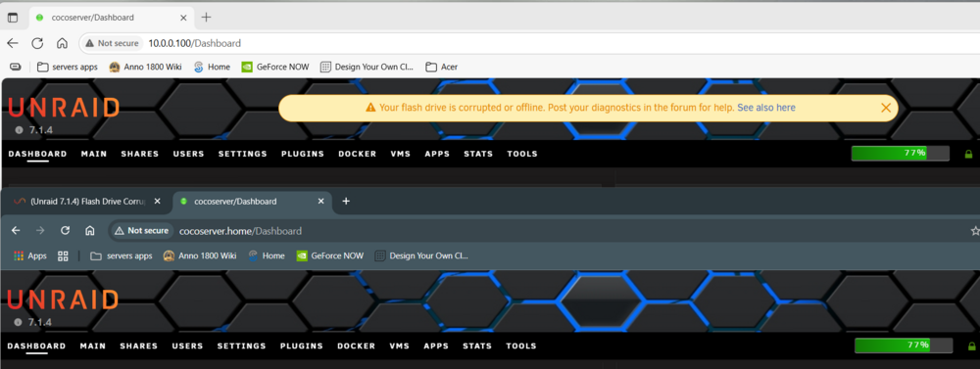Reload the page in the lower browser

pos(65,230)
